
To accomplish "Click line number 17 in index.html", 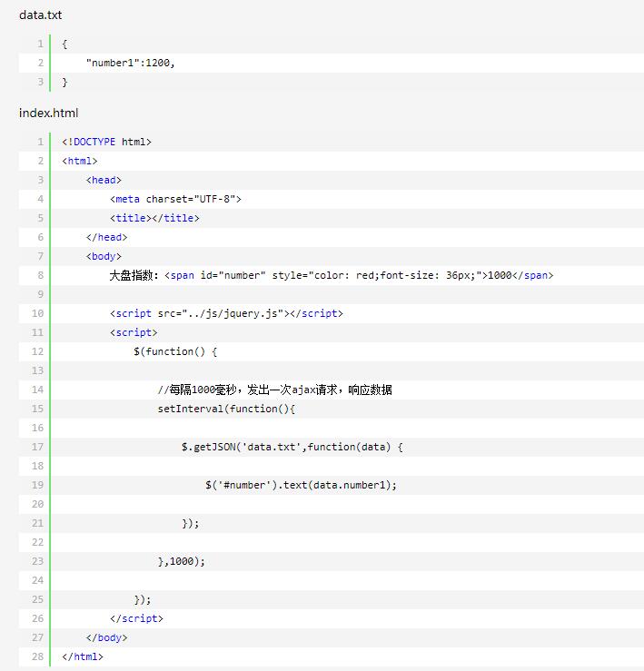I will pos(37,448).
